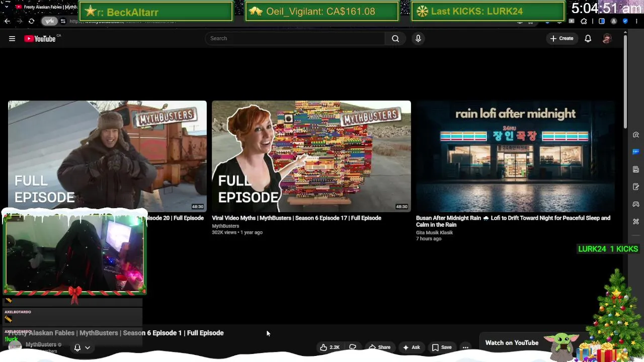The image size is (644, 362).
Task: Click the MythBusters channel name below video title
Action: click(41, 344)
